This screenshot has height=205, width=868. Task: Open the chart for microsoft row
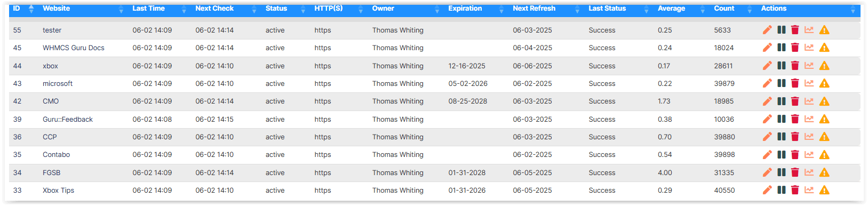click(809, 83)
